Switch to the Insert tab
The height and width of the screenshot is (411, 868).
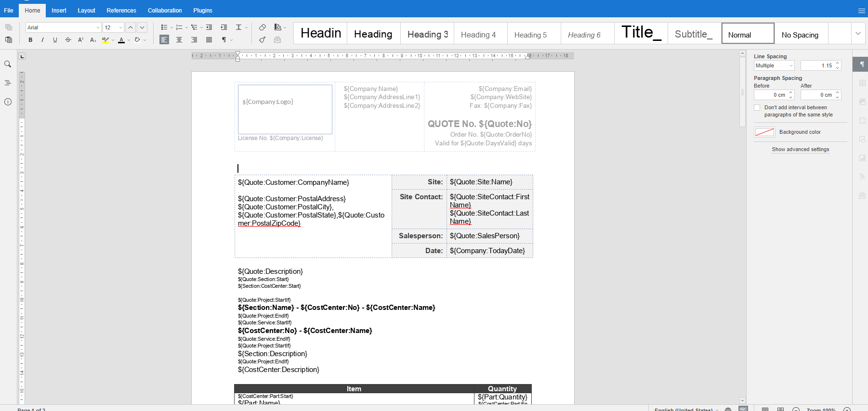point(59,10)
